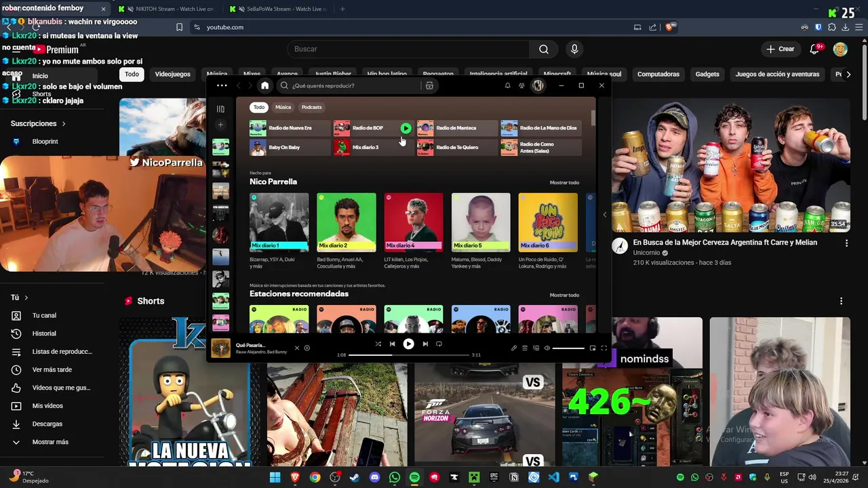Open Mix diario 5 cover

[481, 222]
